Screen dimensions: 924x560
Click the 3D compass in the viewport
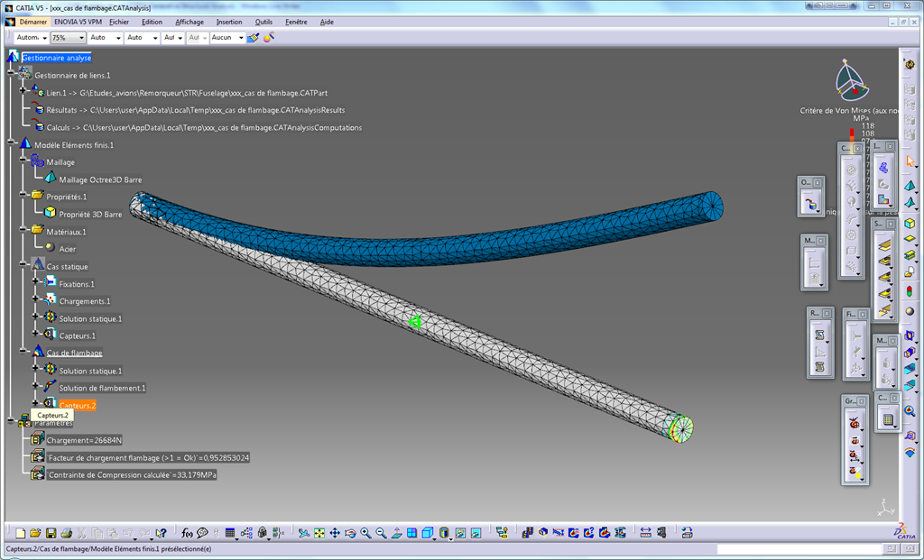pos(851,79)
